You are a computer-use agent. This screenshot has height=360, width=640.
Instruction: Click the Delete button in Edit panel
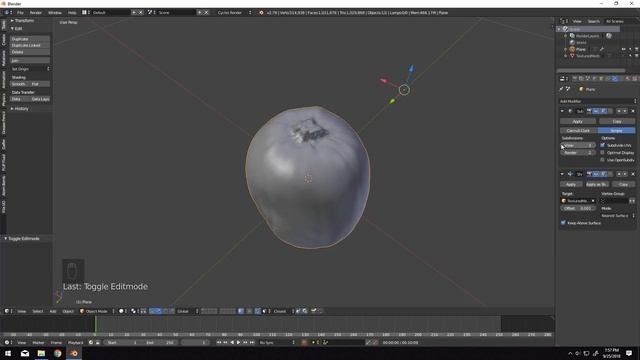tap(30, 52)
